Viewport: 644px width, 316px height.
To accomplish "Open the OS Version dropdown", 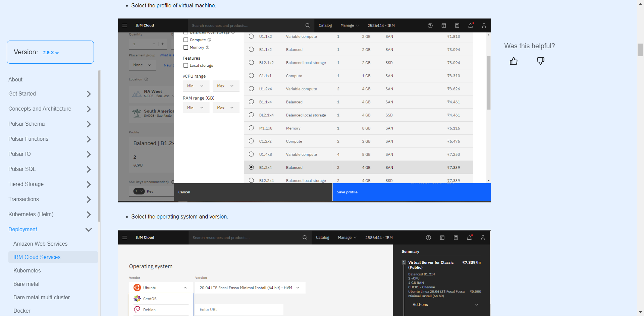I will pos(250,288).
